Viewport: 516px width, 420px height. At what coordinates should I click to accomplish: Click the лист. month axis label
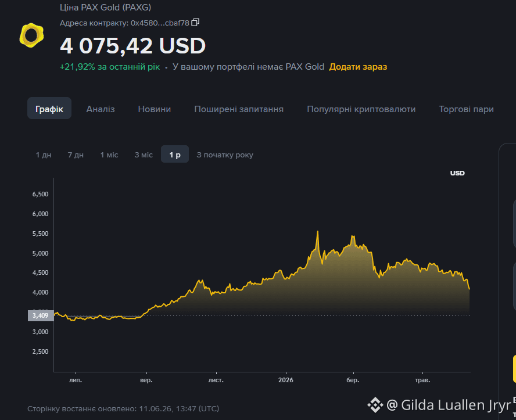[x=216, y=380]
